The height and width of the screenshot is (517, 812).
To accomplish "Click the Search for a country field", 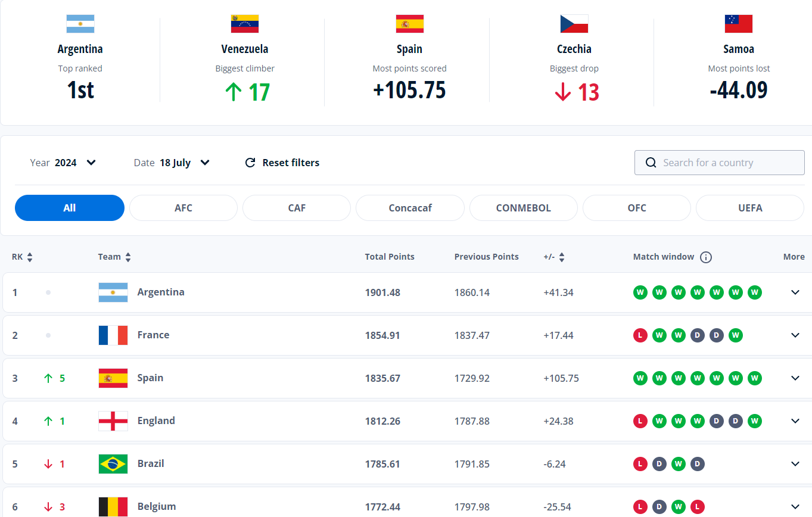I will [x=720, y=163].
